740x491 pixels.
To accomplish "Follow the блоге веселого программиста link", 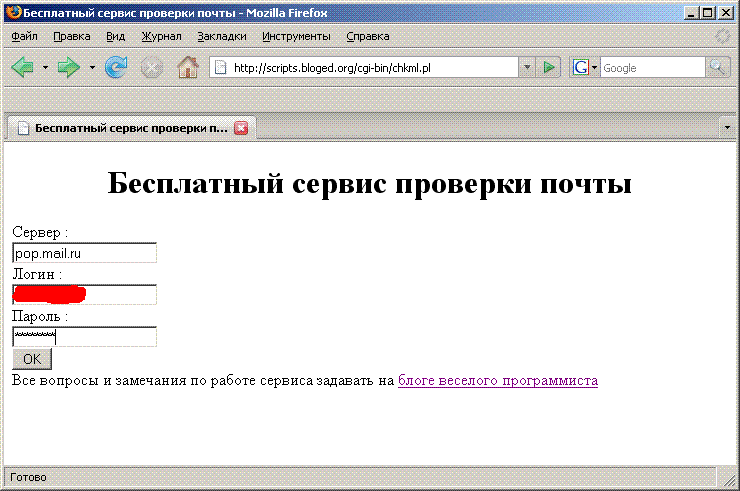I will pyautogui.click(x=497, y=381).
